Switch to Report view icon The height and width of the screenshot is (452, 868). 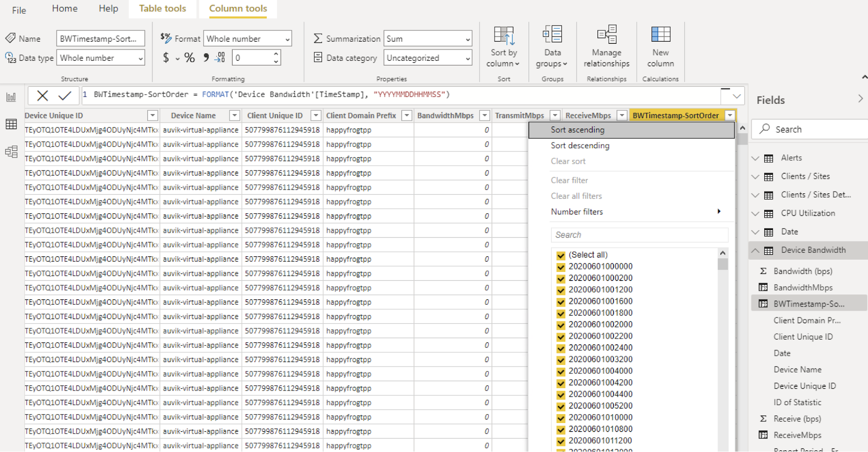[x=11, y=97]
